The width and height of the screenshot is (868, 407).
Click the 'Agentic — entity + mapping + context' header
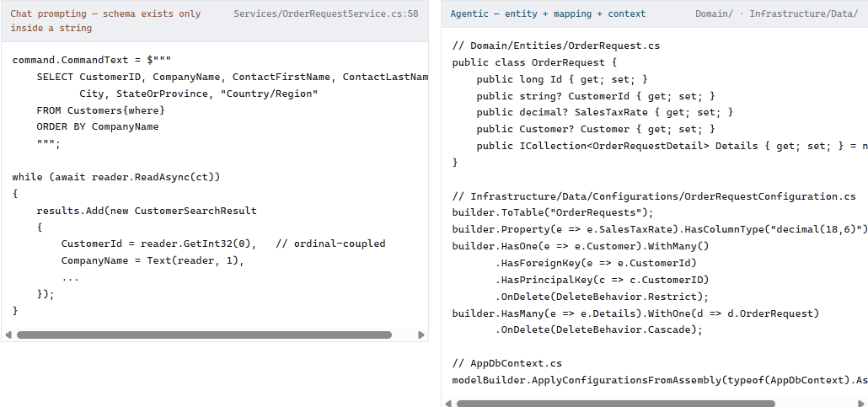pyautogui.click(x=548, y=13)
